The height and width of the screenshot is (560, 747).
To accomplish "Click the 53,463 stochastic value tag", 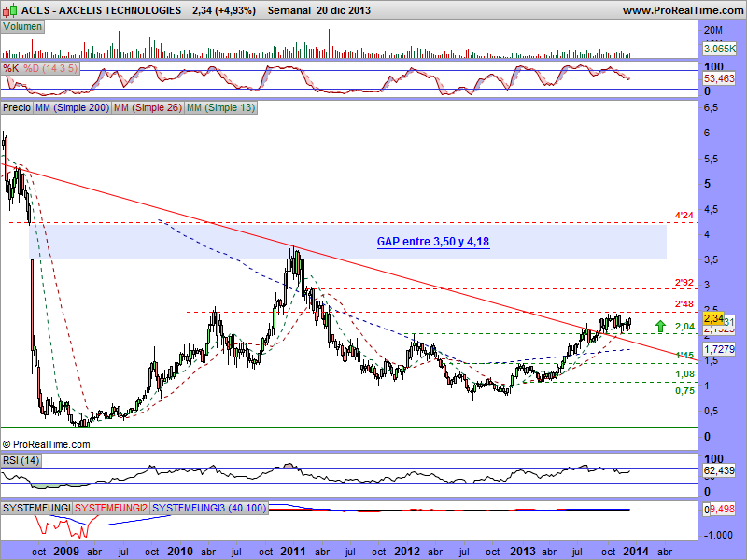I will 719,78.
